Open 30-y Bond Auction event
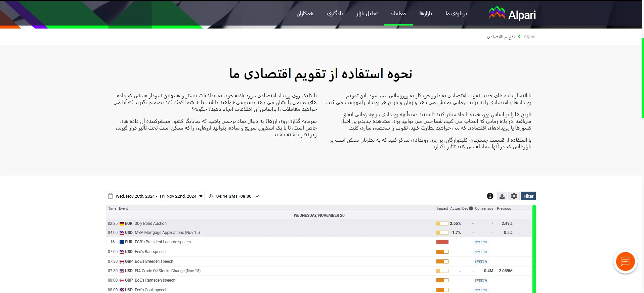644x293 pixels. point(151,224)
